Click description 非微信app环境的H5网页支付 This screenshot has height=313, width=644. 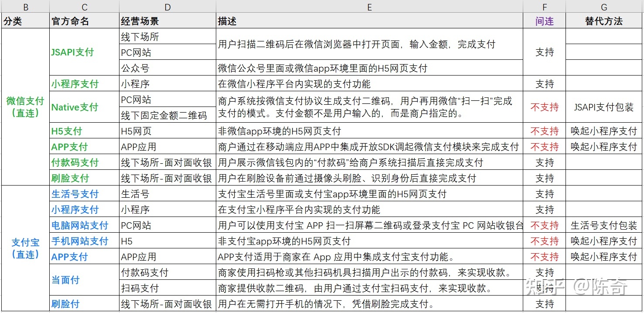pyautogui.click(x=369, y=131)
